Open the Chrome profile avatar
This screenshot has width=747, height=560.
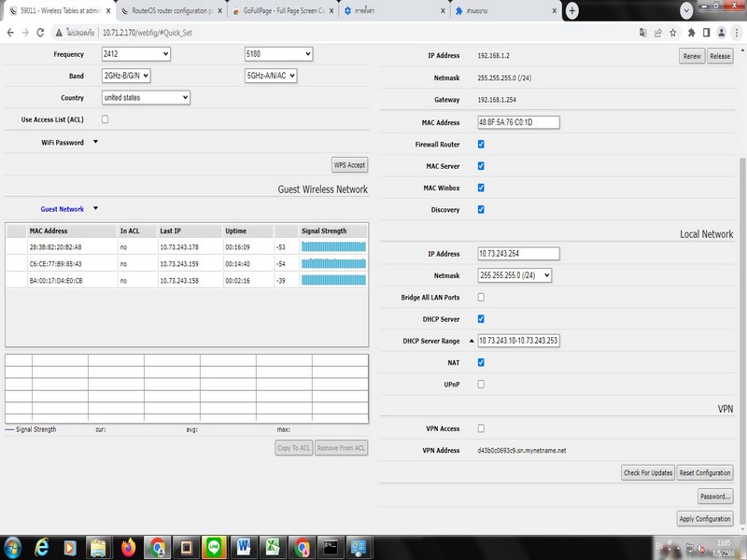coord(721,33)
